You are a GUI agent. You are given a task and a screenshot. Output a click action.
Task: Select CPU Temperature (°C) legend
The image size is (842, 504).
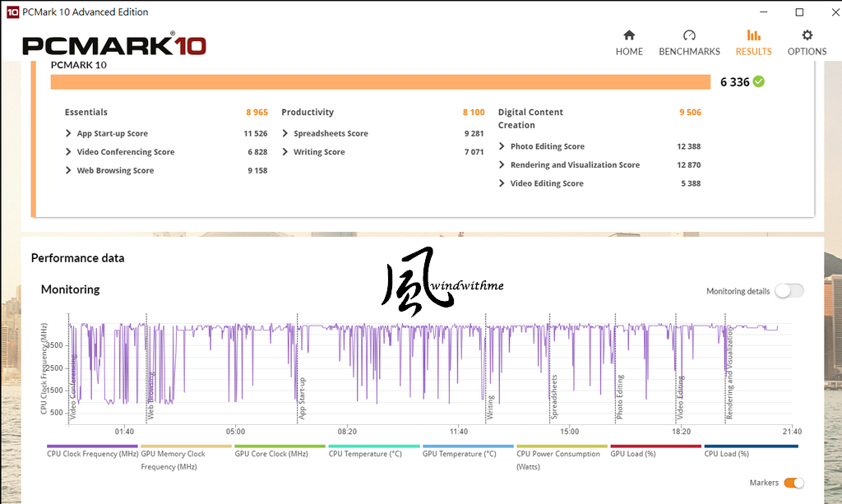click(x=365, y=454)
